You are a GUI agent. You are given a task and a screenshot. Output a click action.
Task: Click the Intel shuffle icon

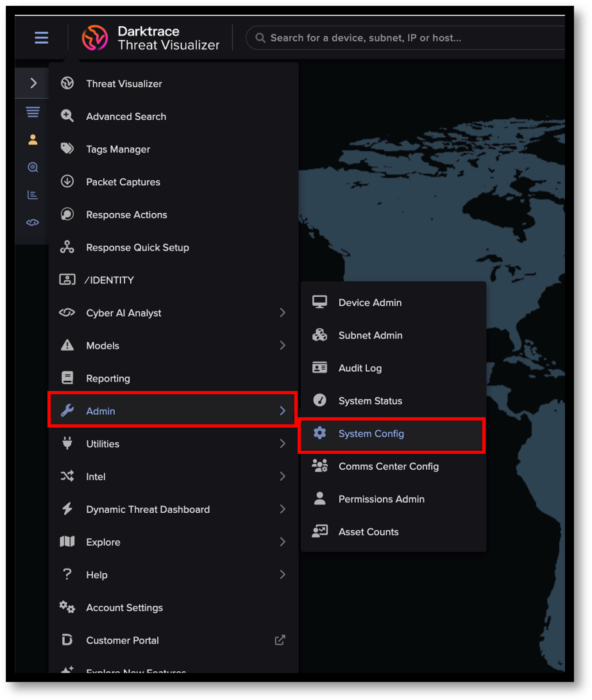point(67,476)
